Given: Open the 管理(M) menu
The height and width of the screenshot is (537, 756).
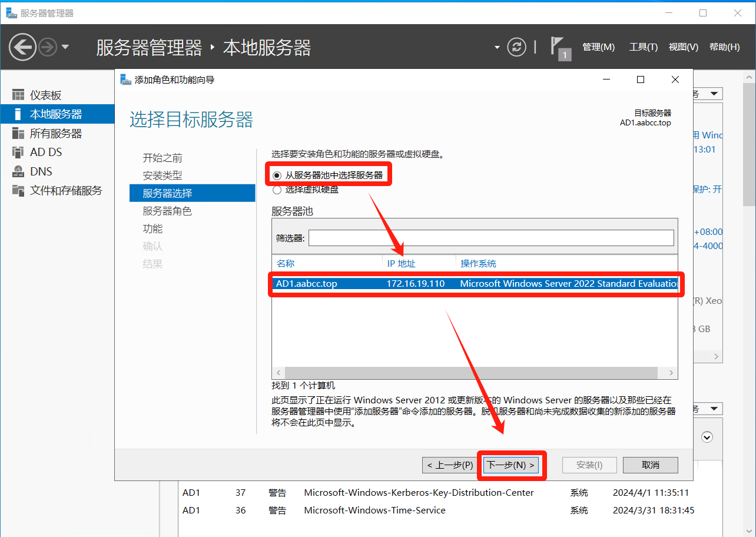Looking at the screenshot, I should pyautogui.click(x=598, y=47).
